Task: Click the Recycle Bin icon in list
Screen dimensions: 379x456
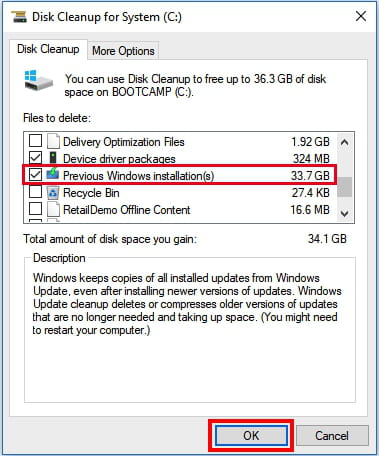Action: [53, 193]
